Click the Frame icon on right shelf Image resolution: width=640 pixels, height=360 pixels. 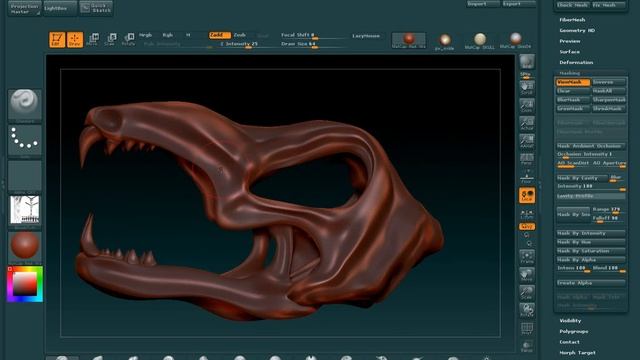[527, 257]
